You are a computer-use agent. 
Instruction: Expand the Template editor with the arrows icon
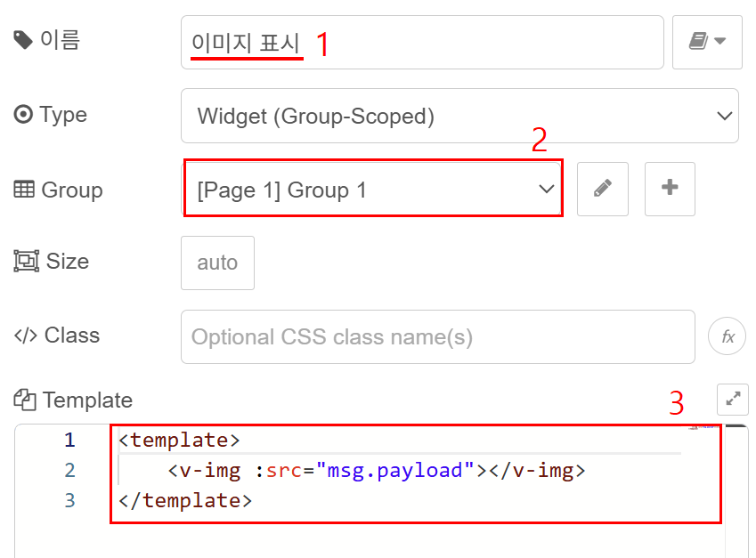pos(733,400)
